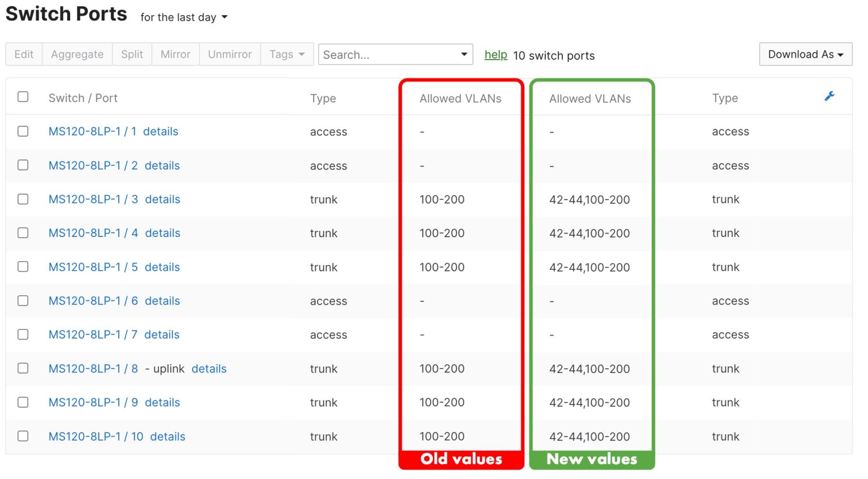Check the checkbox for MS120-8LP-1 / 1
Viewport: 868px width, 479px height.
(x=23, y=131)
